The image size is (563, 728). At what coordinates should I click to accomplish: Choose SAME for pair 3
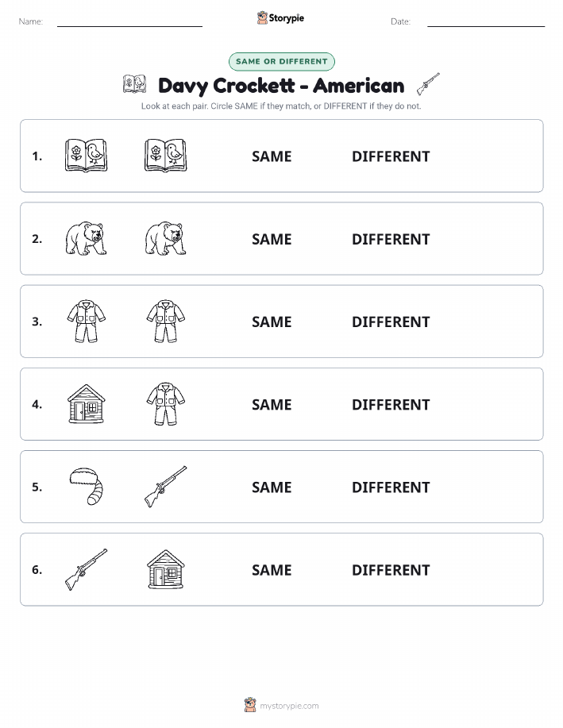(272, 322)
